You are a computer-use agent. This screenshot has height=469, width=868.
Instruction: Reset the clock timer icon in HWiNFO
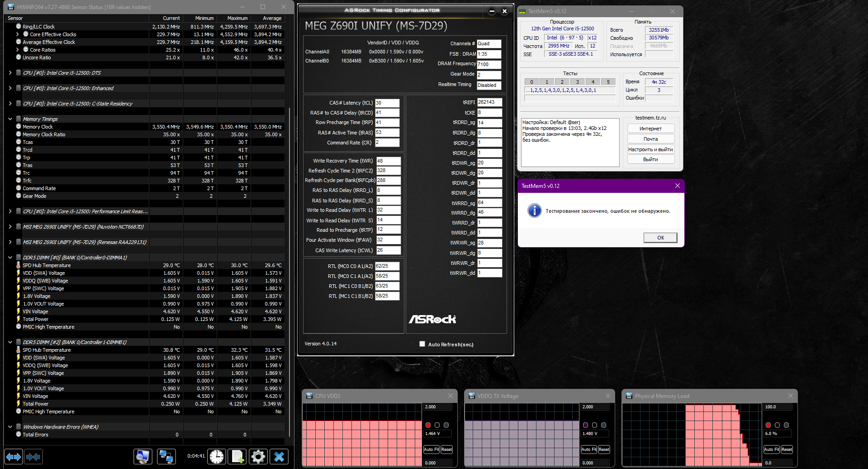[x=217, y=457]
